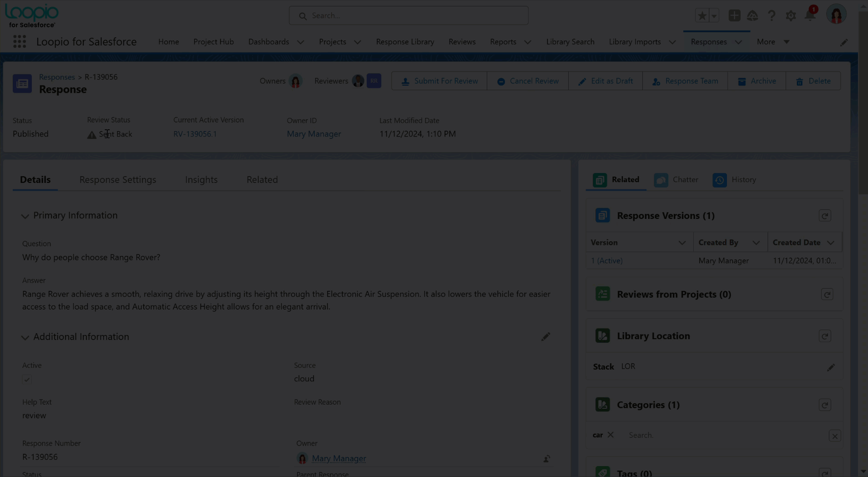
Task: Click the Library Location panel icon
Action: pos(602,336)
